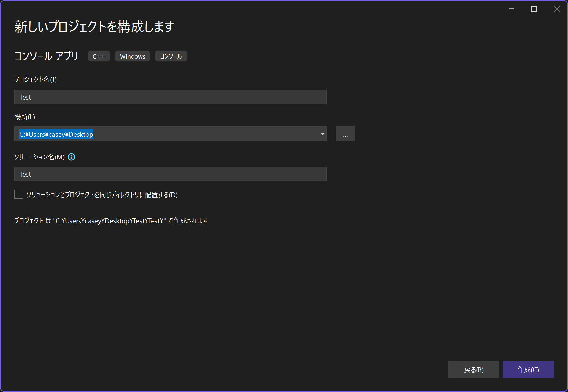
Task: Click the プロジェクト名(J) label
Action: point(36,79)
